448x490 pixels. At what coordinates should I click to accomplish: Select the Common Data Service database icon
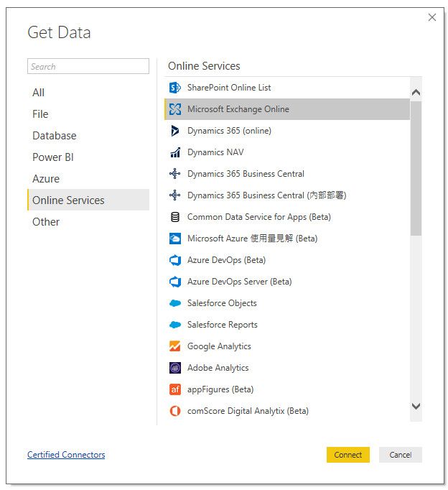click(x=174, y=217)
